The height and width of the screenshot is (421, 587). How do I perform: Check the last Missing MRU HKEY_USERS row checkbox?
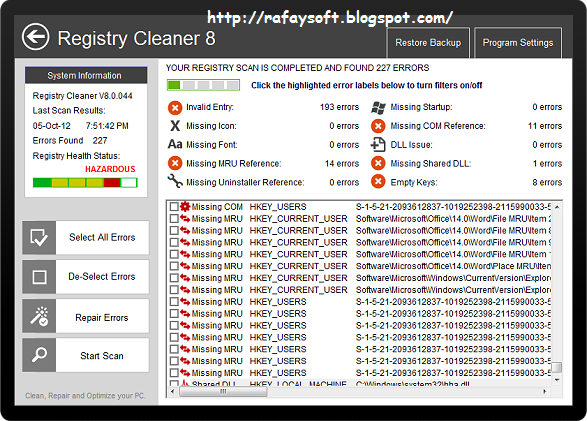(x=174, y=373)
